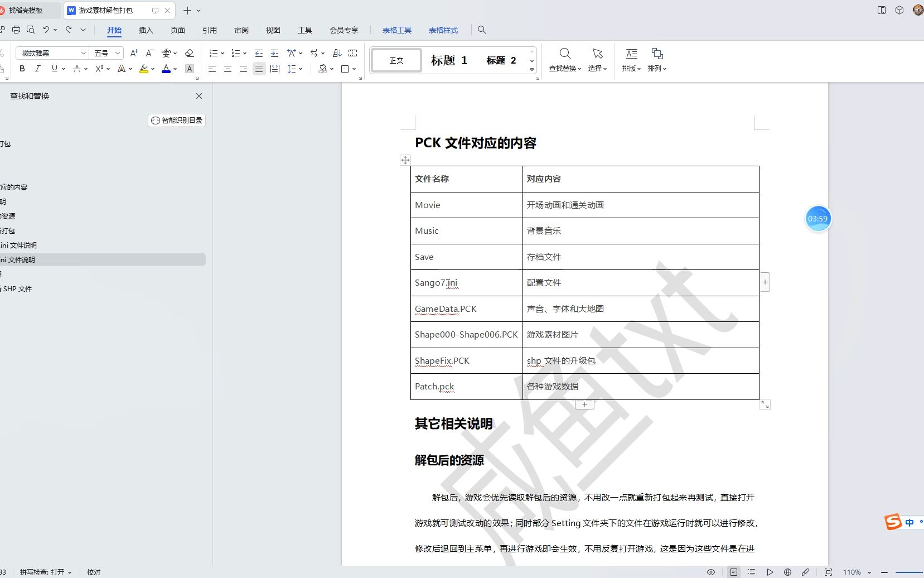Expand highlight color options
This screenshot has height=578, width=924.
(x=153, y=69)
